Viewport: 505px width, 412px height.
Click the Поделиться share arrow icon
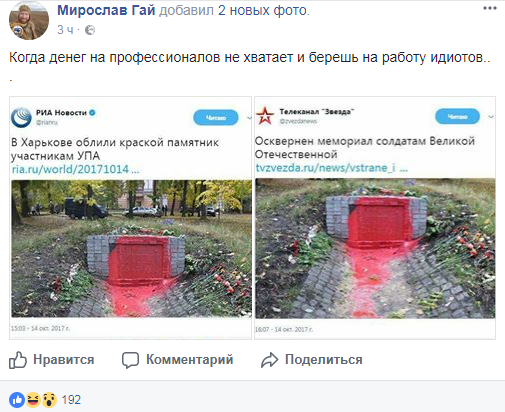point(269,360)
